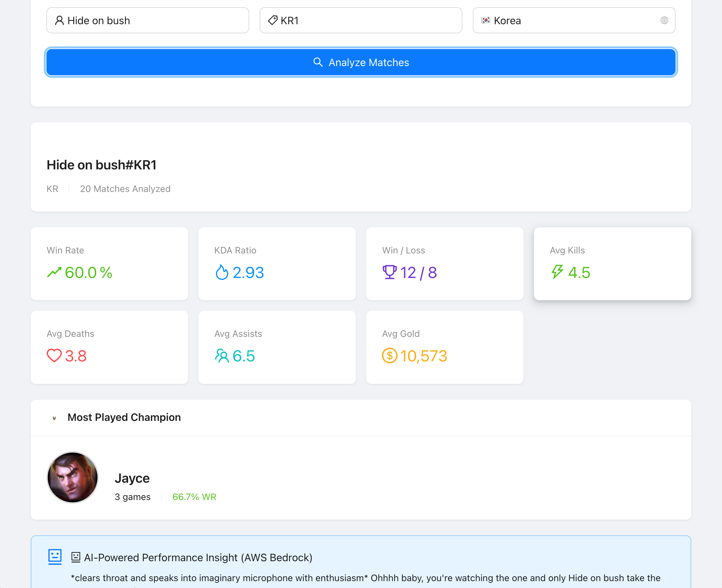Image resolution: width=722 pixels, height=588 pixels.
Task: Click the Jayce champion portrait
Action: coord(73,477)
